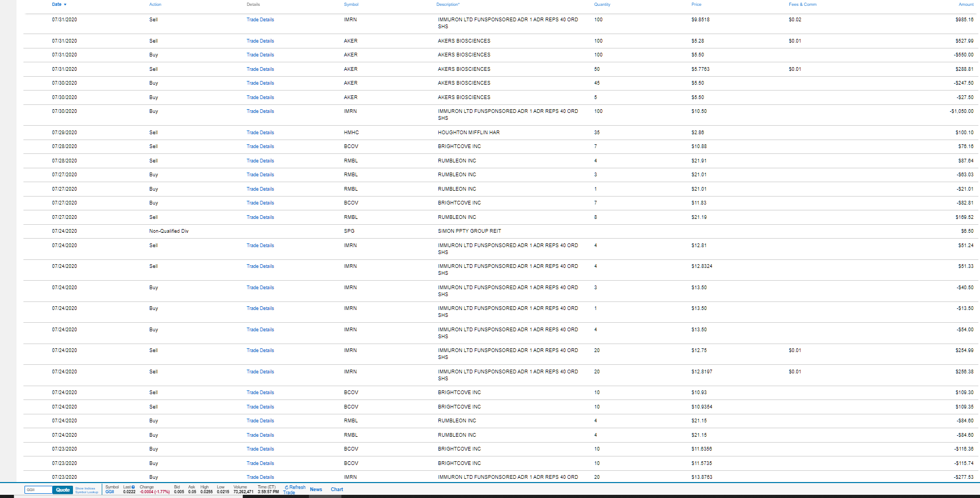Click the '$0.02' fee cell

(x=795, y=20)
